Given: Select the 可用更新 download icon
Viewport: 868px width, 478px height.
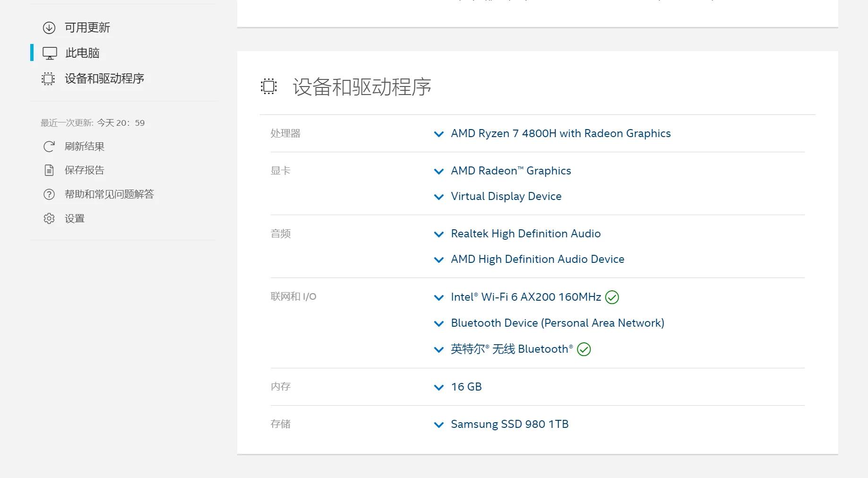Looking at the screenshot, I should click(49, 27).
